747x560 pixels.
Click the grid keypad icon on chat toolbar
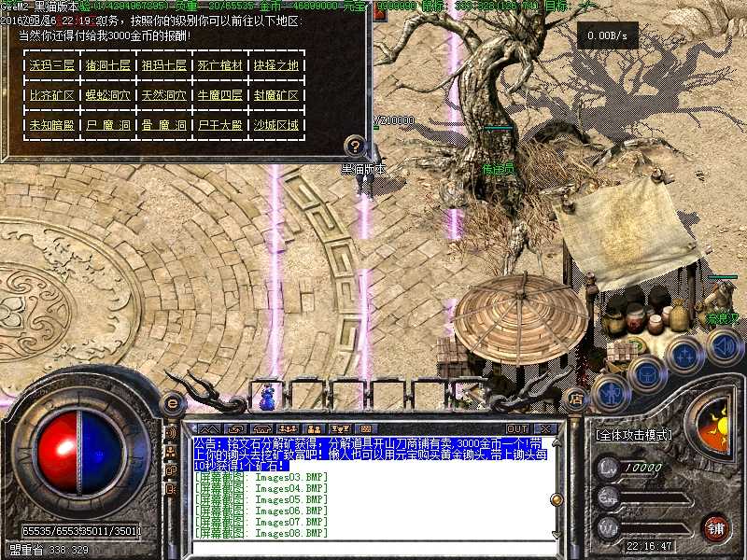[366, 429]
